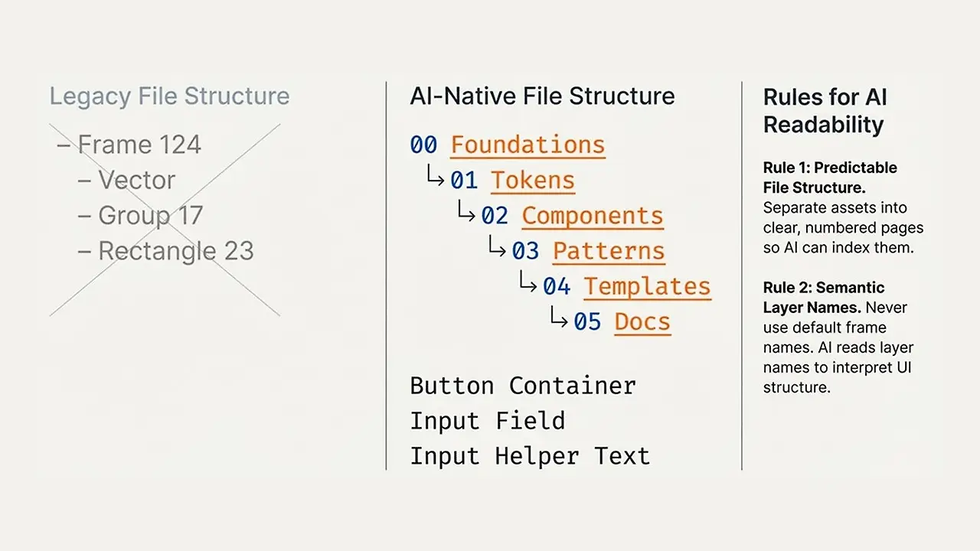Open the Docs link
Viewport: 980px width, 551px height.
[642, 321]
